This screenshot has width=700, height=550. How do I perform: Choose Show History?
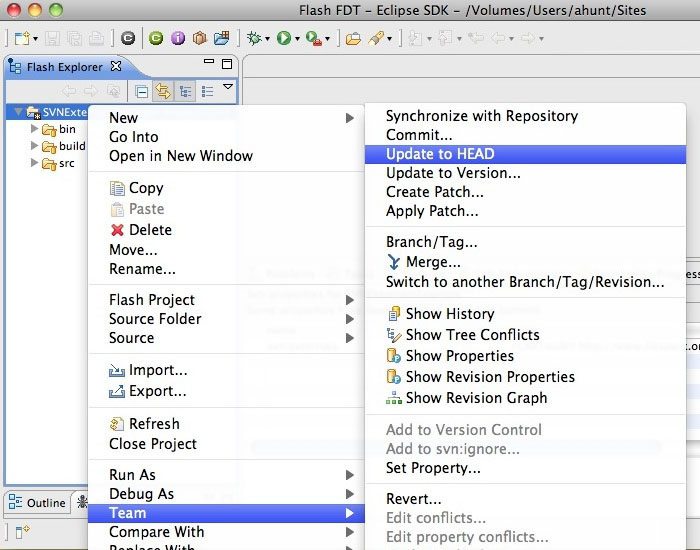click(x=525, y=314)
